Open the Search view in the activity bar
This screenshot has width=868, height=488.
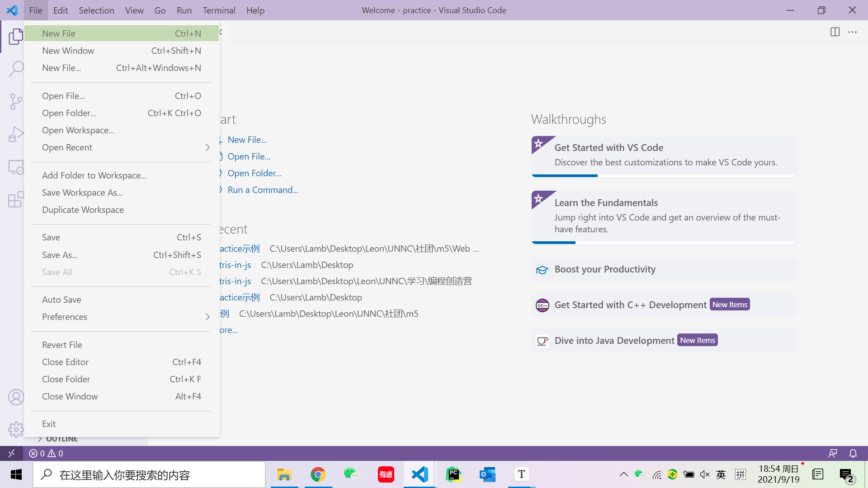pos(16,69)
